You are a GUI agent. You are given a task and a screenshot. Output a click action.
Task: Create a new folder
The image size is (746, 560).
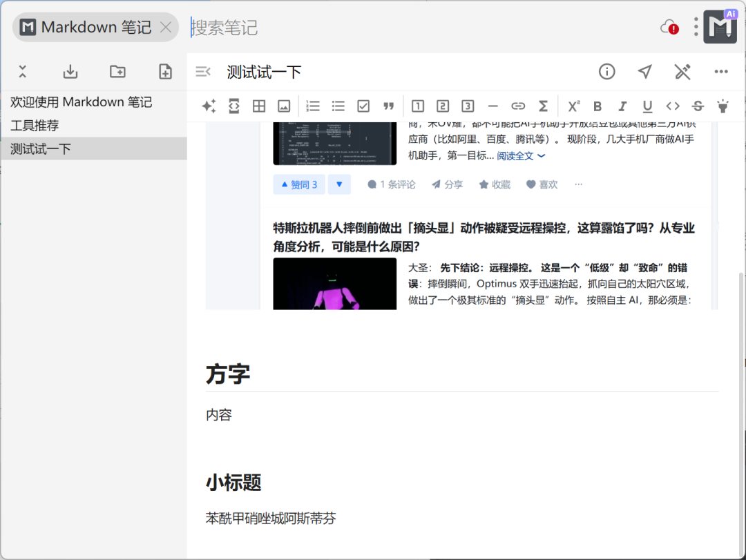coord(117,72)
